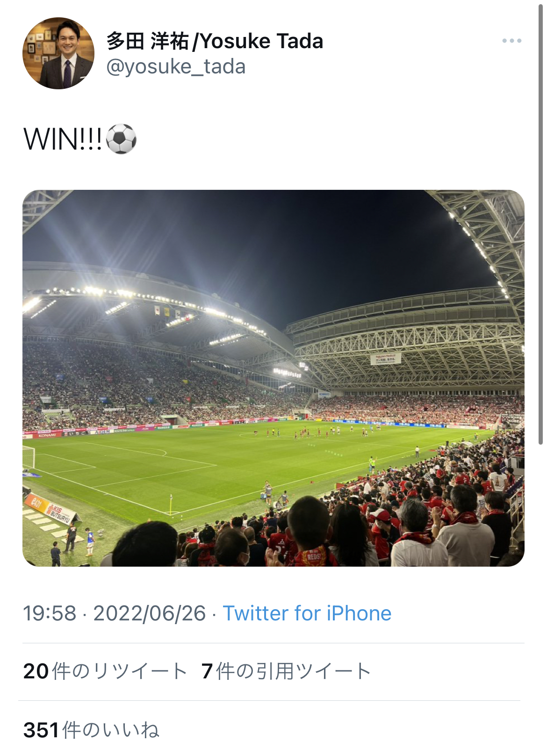View the 7件の引用ツイート list

point(286,671)
